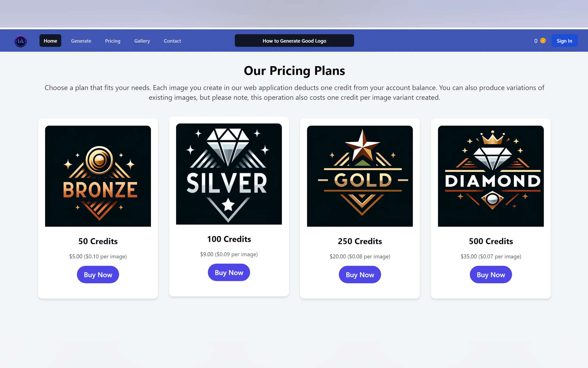Open the Home nav item
588x368 pixels.
pos(50,41)
